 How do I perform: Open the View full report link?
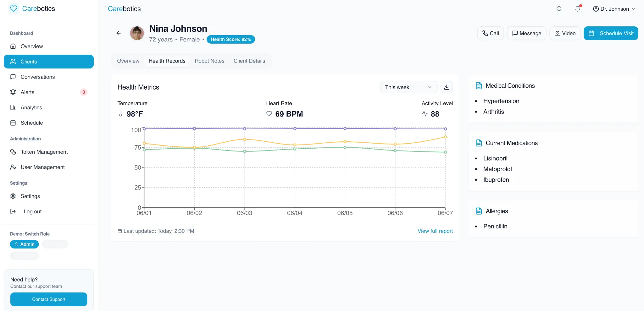[x=435, y=231]
